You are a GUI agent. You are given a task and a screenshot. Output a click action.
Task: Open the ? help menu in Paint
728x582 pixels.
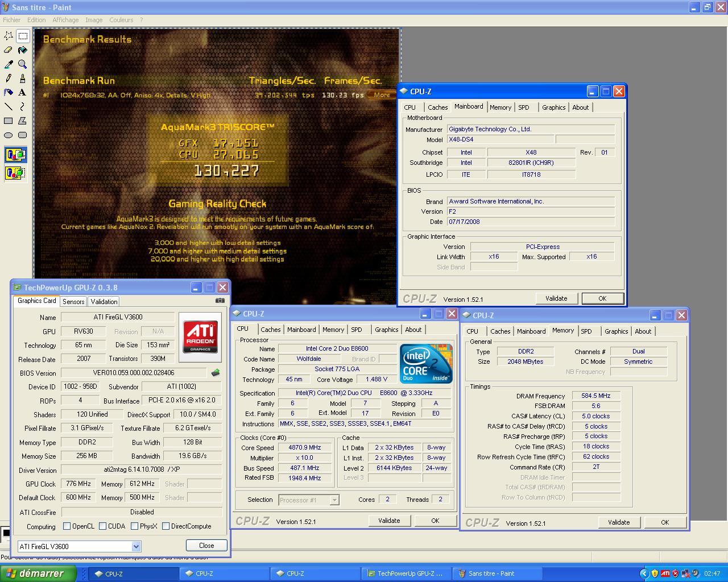coord(142,20)
